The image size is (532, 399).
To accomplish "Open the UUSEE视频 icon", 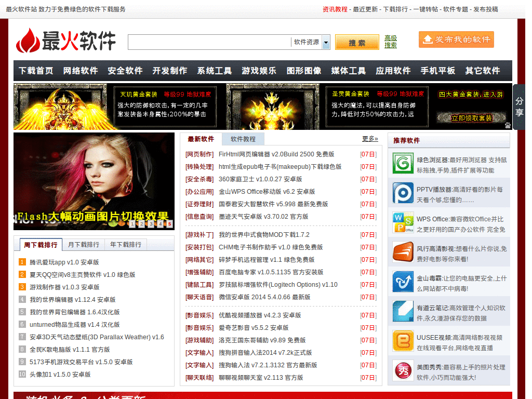I will (403, 340).
